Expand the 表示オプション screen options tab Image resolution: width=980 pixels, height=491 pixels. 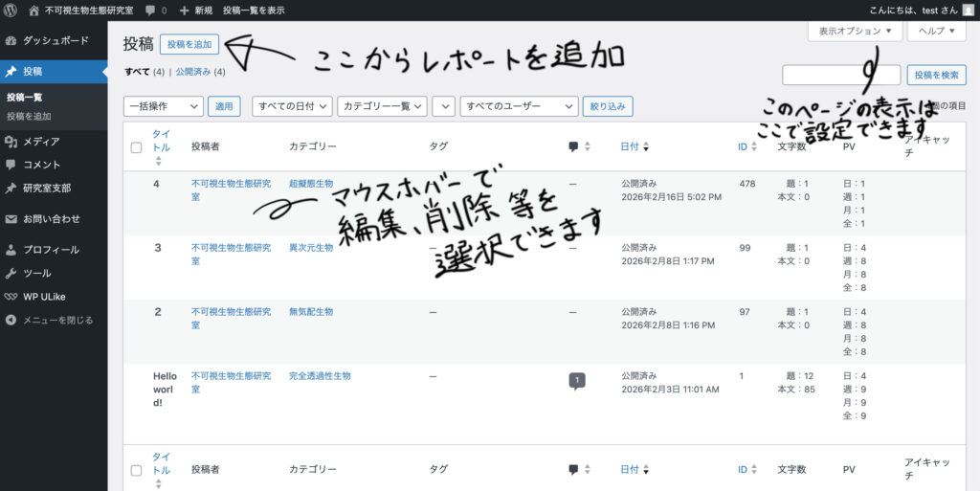pyautogui.click(x=855, y=32)
